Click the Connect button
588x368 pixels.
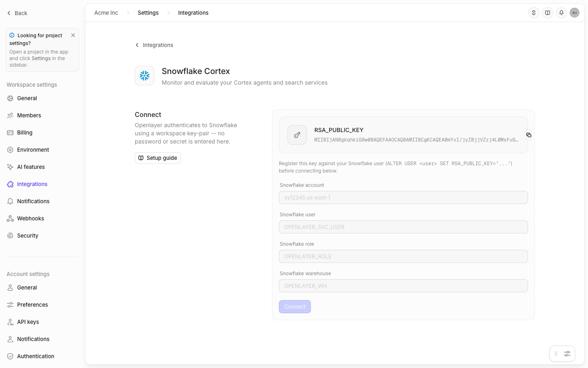click(x=295, y=307)
